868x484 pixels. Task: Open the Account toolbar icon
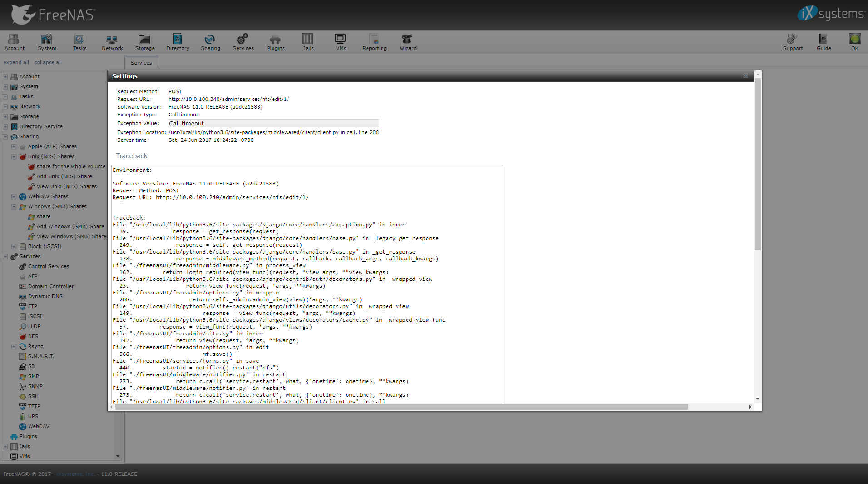coord(14,42)
